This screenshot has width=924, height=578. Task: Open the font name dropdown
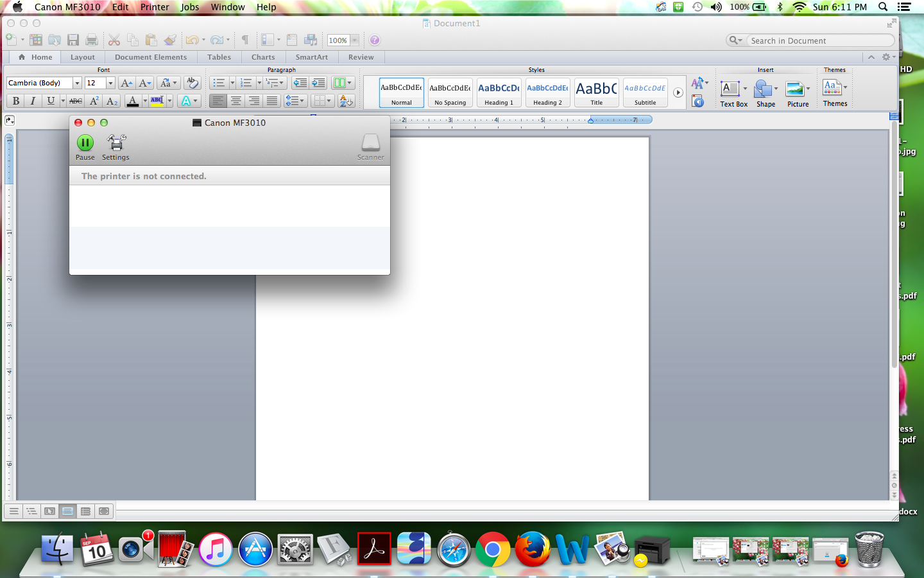77,83
